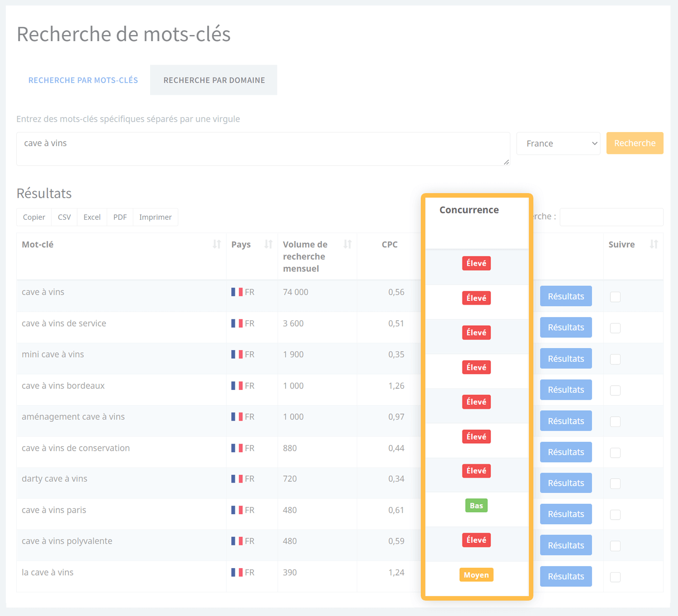Click sort arrows in Pays column header
Screen dimensions: 678x616
[x=268, y=245]
